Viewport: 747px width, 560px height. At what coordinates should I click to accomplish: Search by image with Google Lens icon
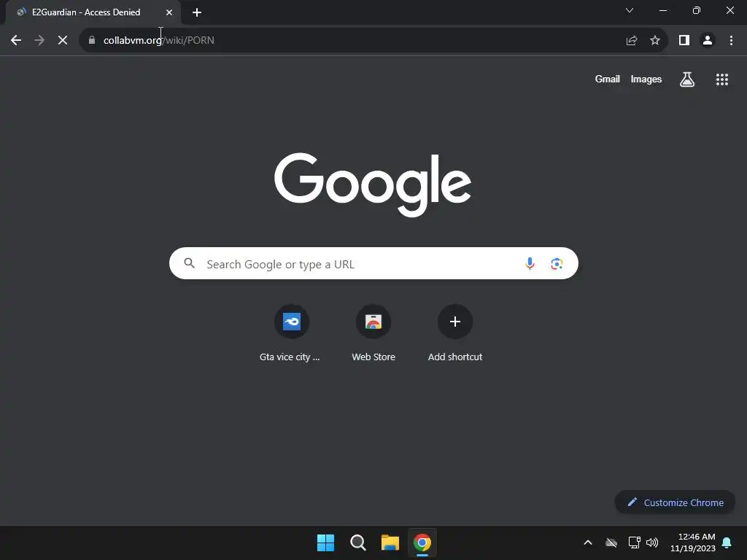pyautogui.click(x=557, y=263)
